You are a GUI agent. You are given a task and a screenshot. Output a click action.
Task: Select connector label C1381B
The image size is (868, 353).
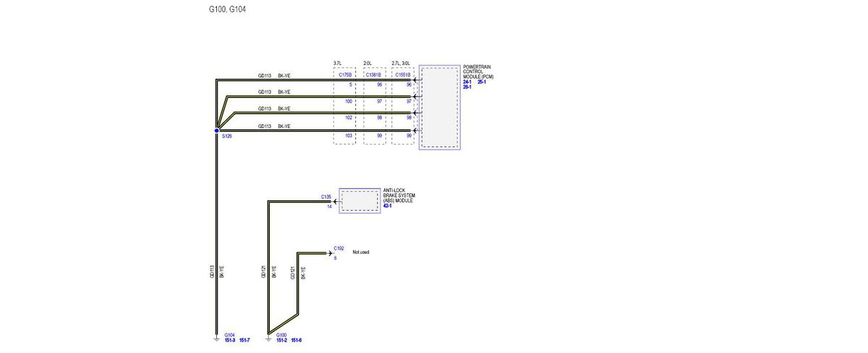(x=373, y=75)
